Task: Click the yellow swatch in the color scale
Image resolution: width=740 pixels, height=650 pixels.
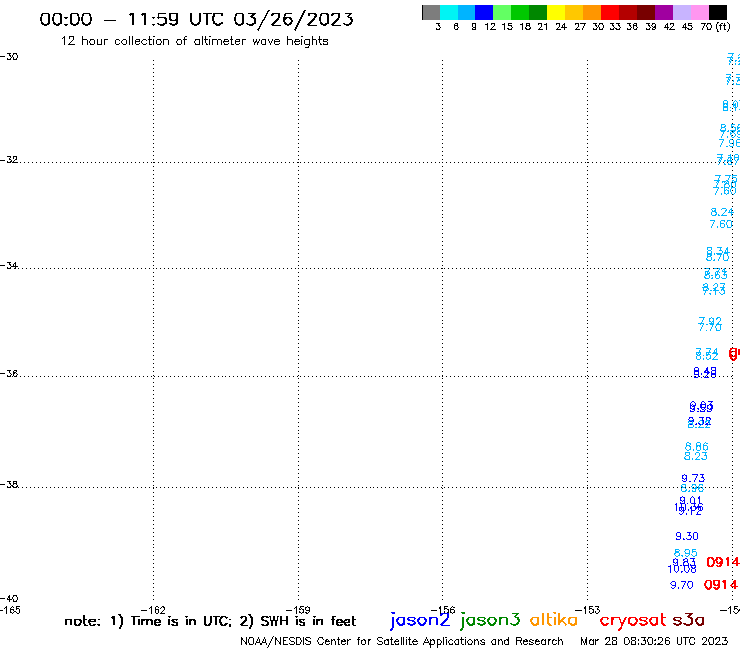Action: pos(556,12)
